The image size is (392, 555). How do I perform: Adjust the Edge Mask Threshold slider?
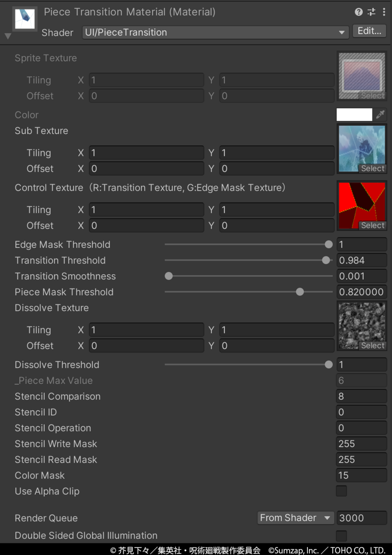pyautogui.click(x=249, y=245)
